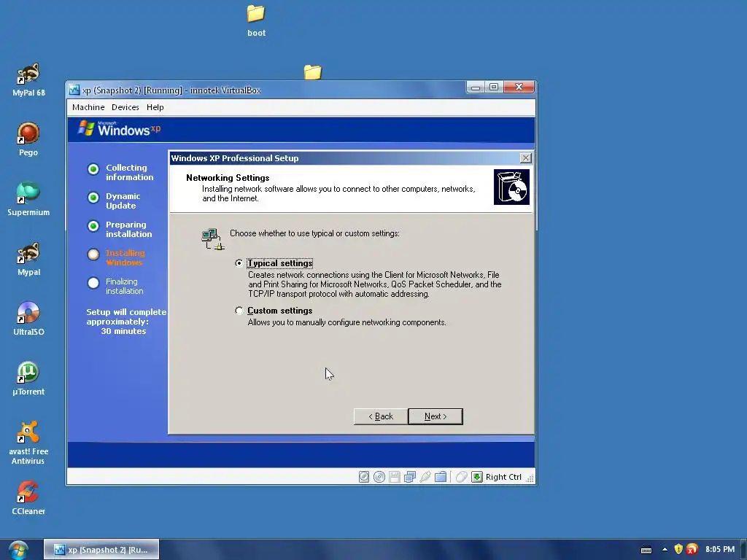The width and height of the screenshot is (747, 560).
Task: Click the Finalizing installation step label
Action: click(124, 286)
